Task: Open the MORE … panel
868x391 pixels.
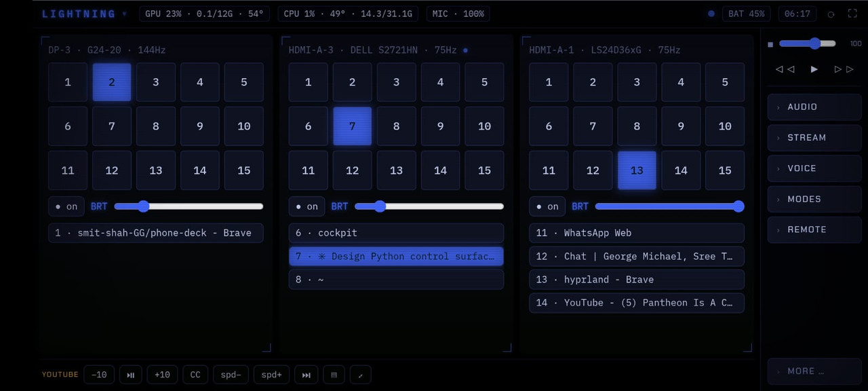Action: pos(814,371)
